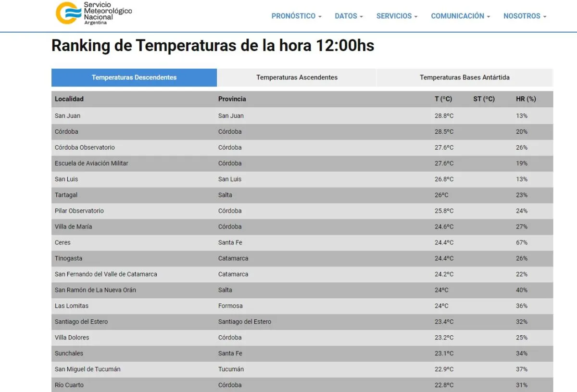Image resolution: width=577 pixels, height=392 pixels.
Task: Select the Temperaturas Descendentes tab
Action: 134,77
